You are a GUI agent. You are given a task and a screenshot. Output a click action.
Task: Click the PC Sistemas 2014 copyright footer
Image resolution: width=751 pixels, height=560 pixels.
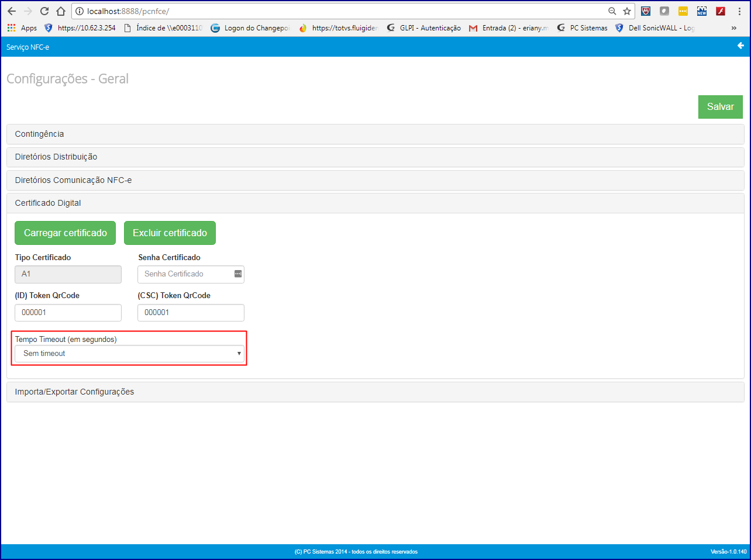pos(356,552)
